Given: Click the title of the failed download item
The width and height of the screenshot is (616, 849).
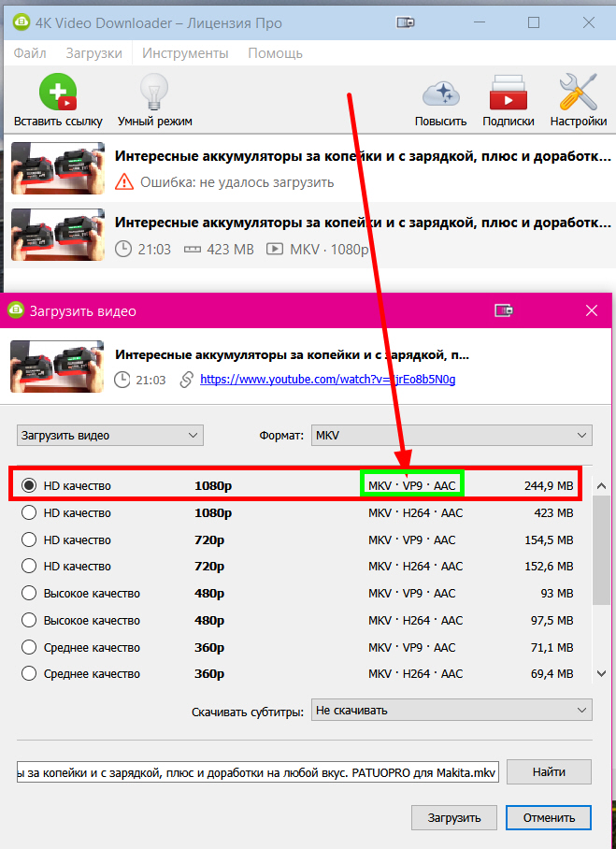Looking at the screenshot, I should click(x=363, y=156).
